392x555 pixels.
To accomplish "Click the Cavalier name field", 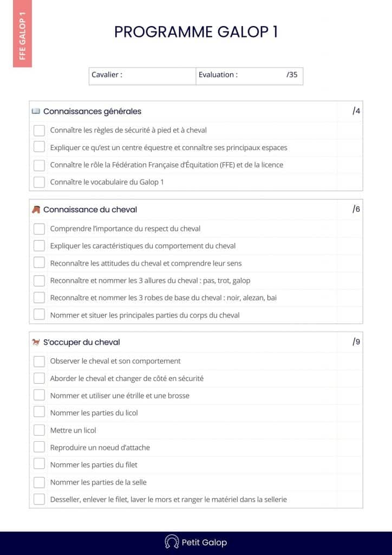I will pyautogui.click(x=157, y=75).
